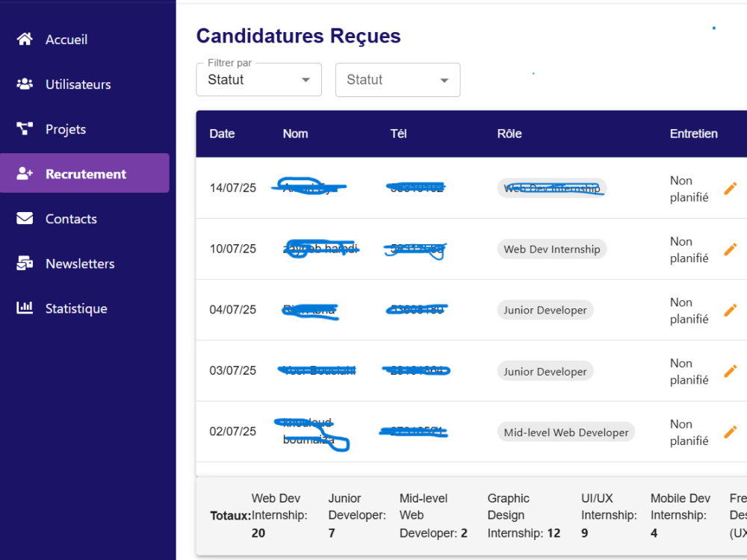This screenshot has height=560, width=747.
Task: Click pencil icon on 10/07/25 row
Action: point(731,249)
